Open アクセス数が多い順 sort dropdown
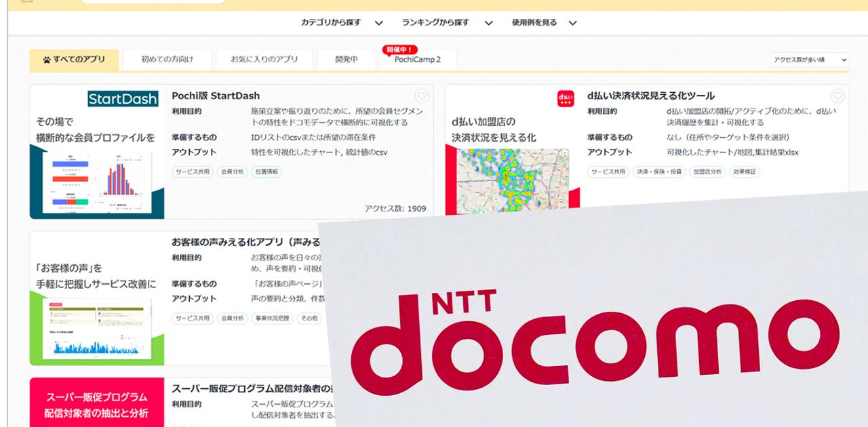The width and height of the screenshot is (868, 427). click(x=810, y=60)
